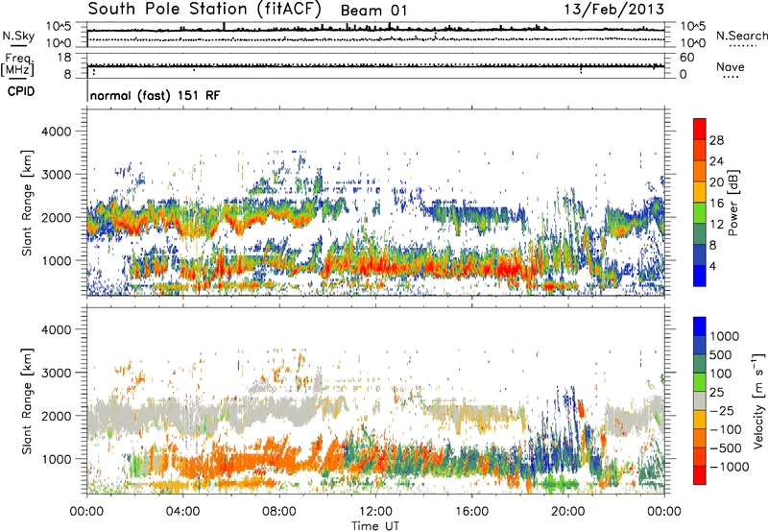The image size is (768, 532).
Task: Click the '16' power colorbar tick value
Action: [716, 204]
